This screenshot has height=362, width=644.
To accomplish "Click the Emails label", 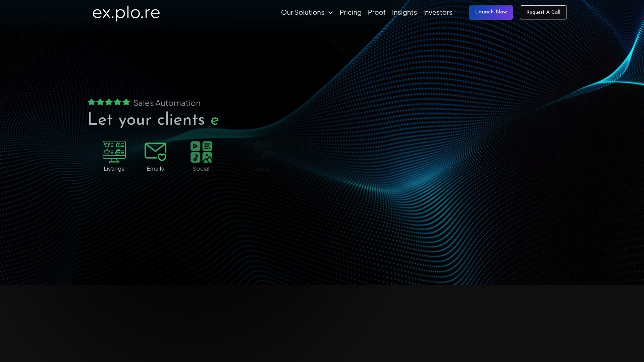I will pos(155,169).
